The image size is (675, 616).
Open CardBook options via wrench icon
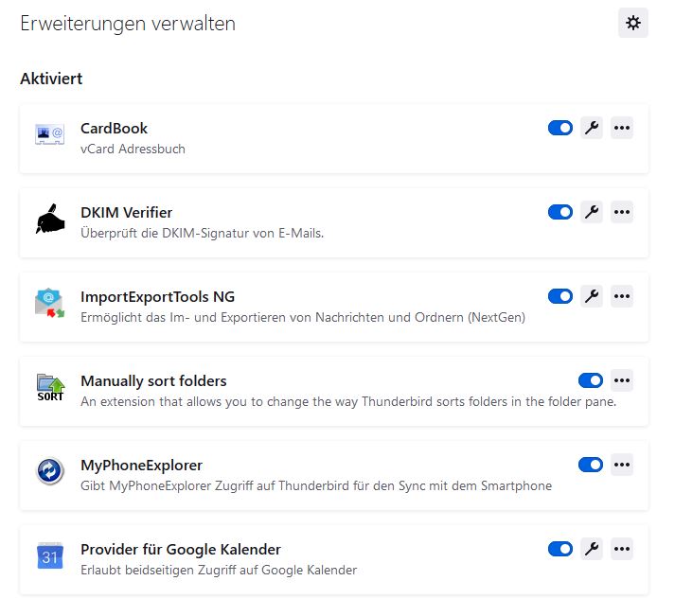point(592,128)
